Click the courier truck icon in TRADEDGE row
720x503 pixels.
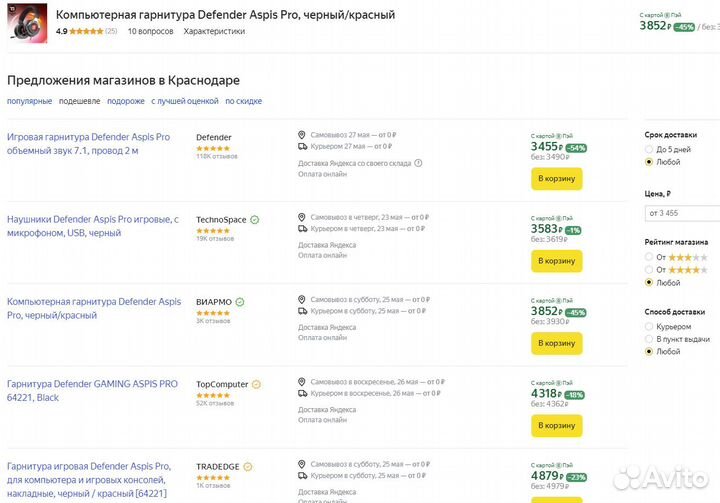point(302,475)
